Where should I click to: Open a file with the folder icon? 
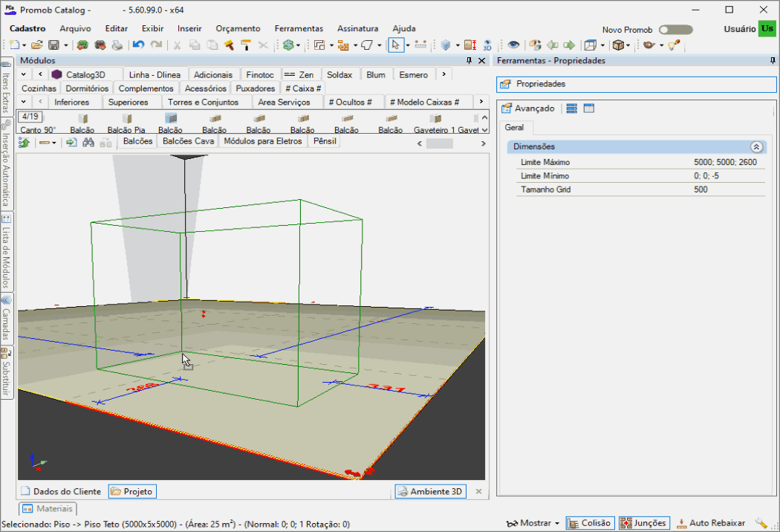pyautogui.click(x=37, y=45)
